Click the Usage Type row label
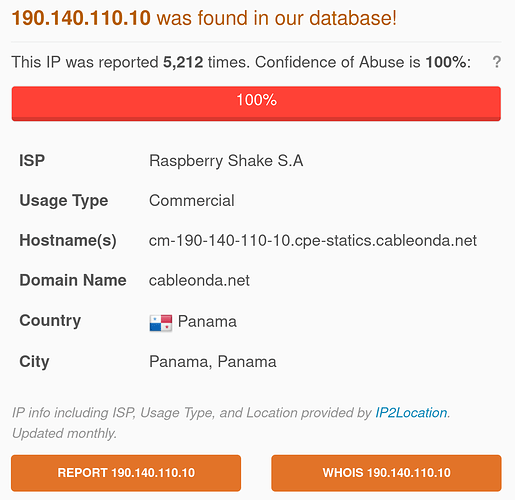The height and width of the screenshot is (500, 515). pos(64,201)
